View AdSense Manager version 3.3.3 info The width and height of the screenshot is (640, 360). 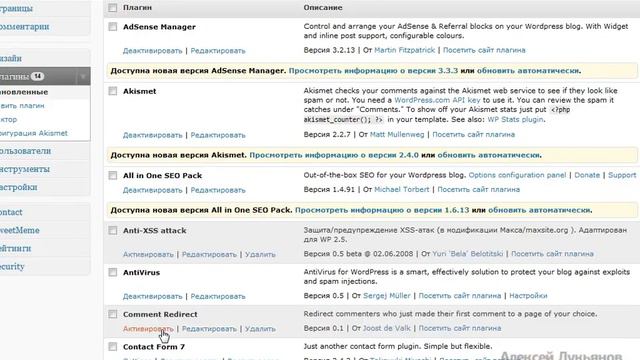coord(373,71)
